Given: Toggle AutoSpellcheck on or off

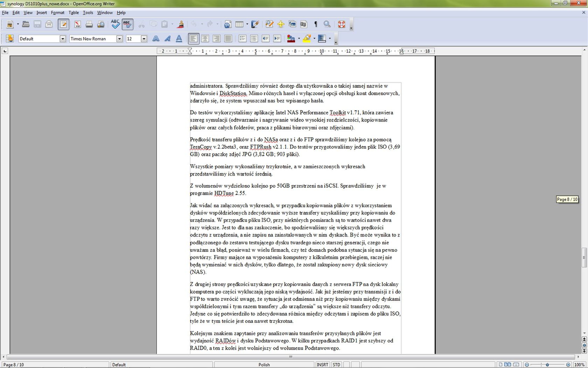Looking at the screenshot, I should (127, 24).
